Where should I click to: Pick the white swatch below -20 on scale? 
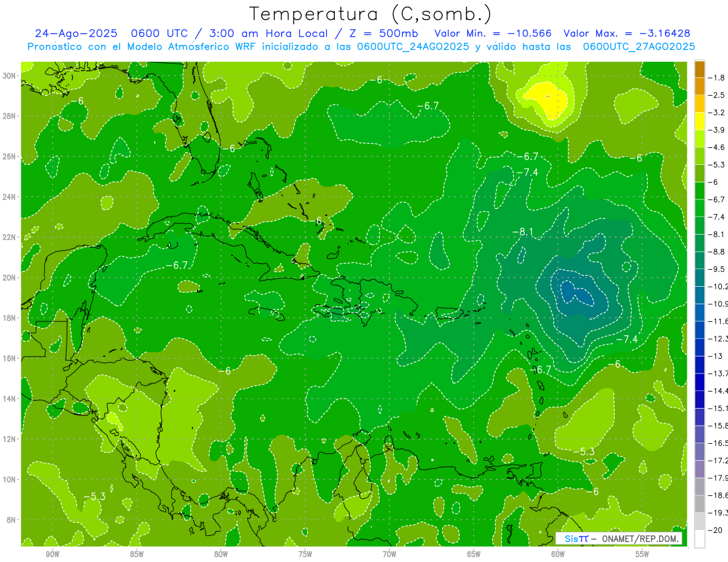[x=699, y=539]
